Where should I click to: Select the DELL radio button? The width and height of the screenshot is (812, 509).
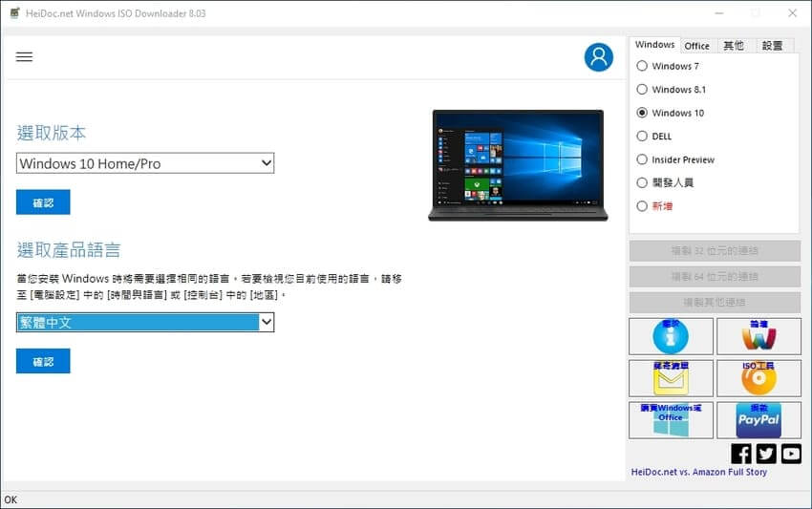point(642,136)
